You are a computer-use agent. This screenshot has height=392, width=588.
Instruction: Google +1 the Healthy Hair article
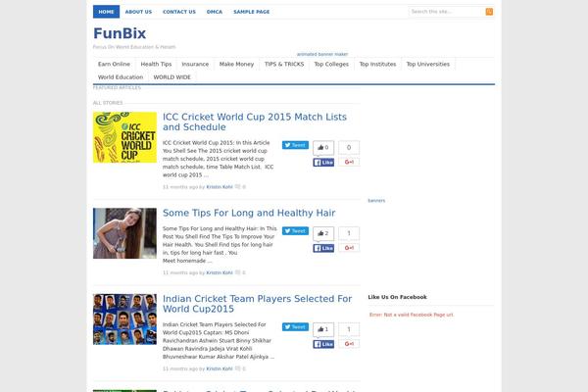tap(349, 248)
